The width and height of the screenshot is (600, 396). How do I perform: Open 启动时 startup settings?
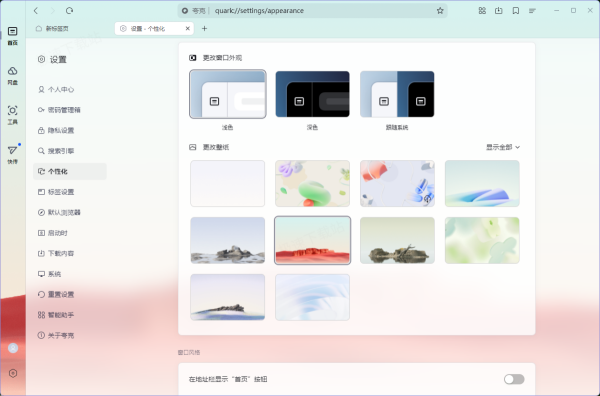coord(70,233)
